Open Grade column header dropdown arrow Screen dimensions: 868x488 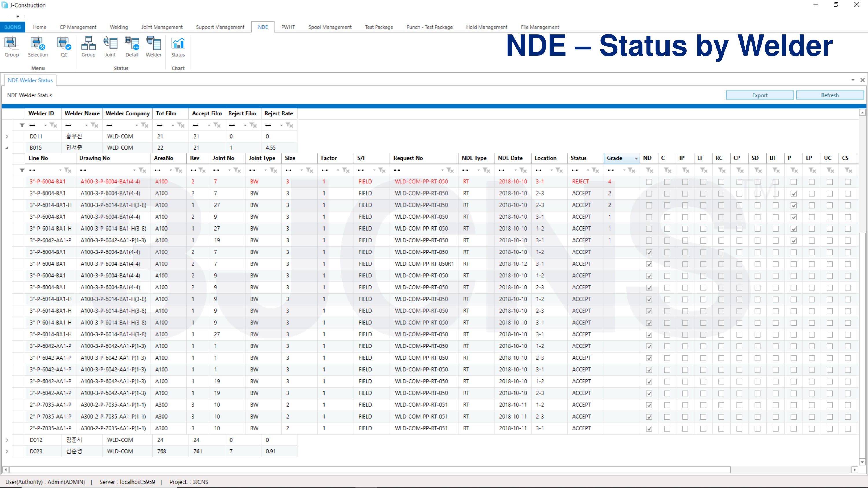pos(636,158)
